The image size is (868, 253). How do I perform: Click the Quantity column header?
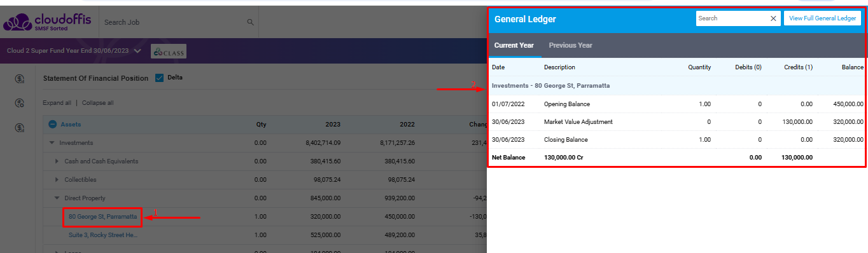pos(699,67)
